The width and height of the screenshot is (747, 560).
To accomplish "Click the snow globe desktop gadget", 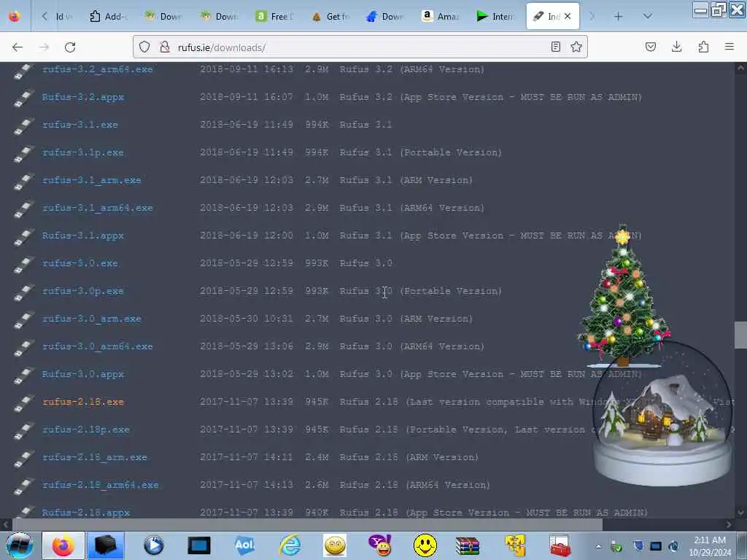I will [662, 413].
